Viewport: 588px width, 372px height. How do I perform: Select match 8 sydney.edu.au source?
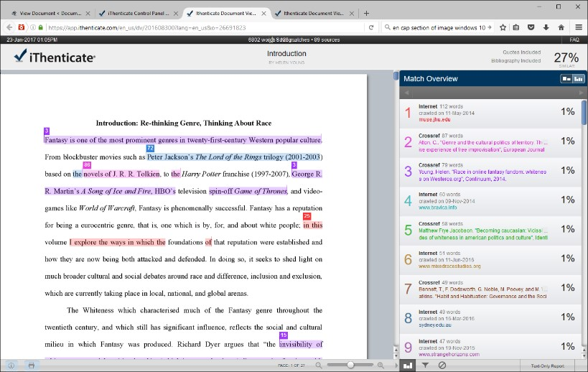491,318
